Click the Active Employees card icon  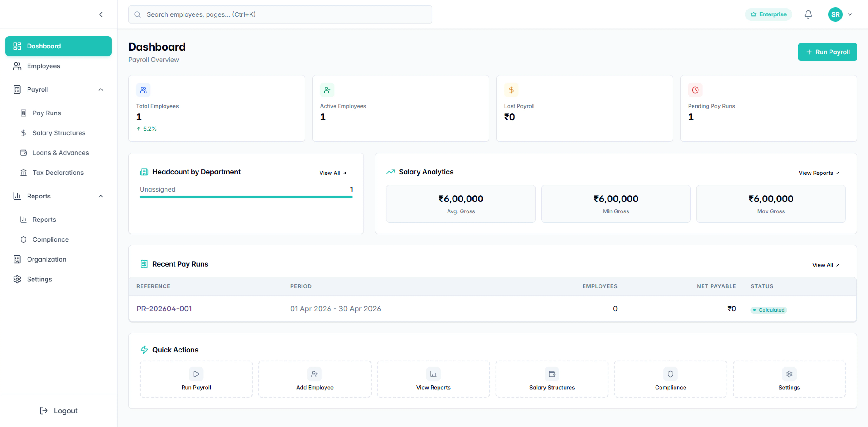(x=327, y=90)
